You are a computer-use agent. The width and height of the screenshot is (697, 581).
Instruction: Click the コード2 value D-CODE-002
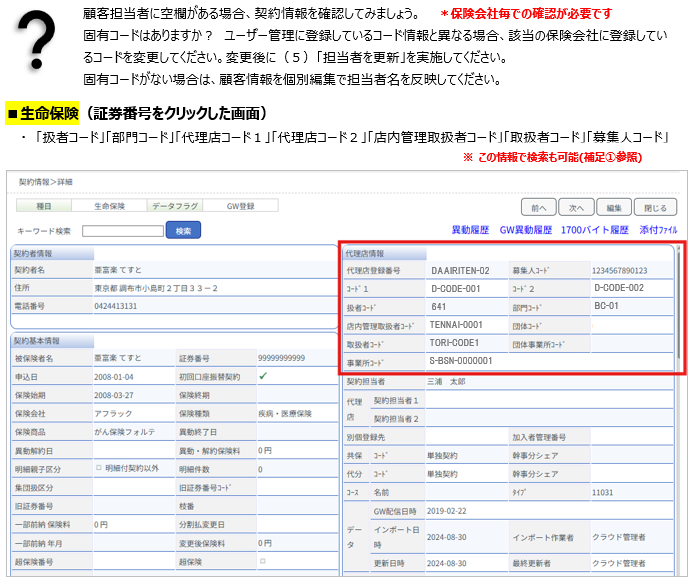[x=619, y=288]
